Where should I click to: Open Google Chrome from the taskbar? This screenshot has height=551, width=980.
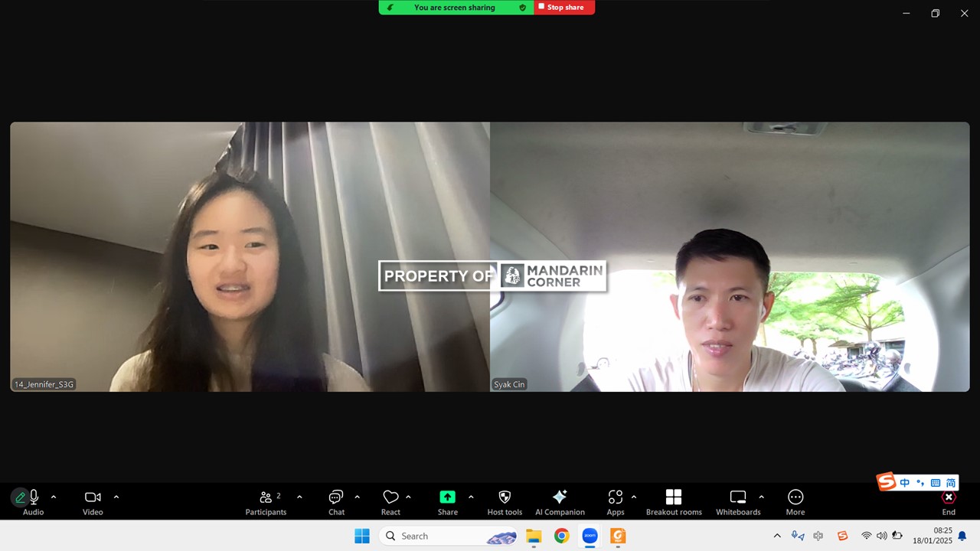[562, 536]
